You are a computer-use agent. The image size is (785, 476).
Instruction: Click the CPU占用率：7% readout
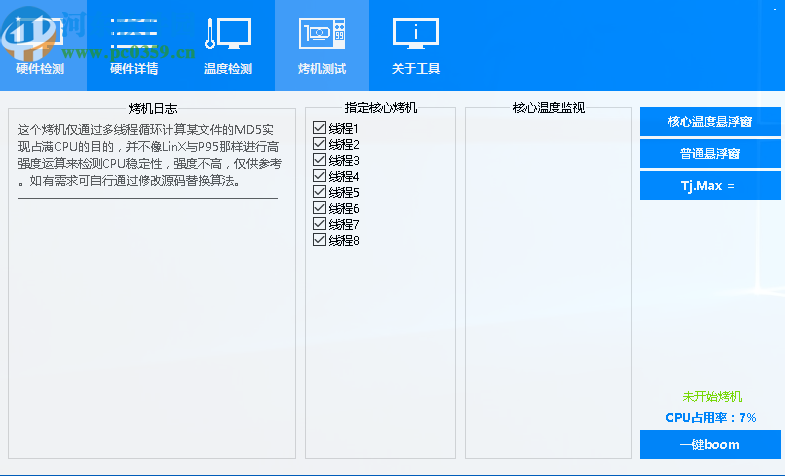(x=711, y=417)
